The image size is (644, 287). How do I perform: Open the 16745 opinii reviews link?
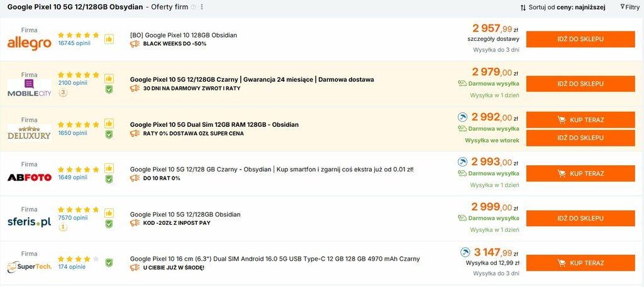(74, 43)
